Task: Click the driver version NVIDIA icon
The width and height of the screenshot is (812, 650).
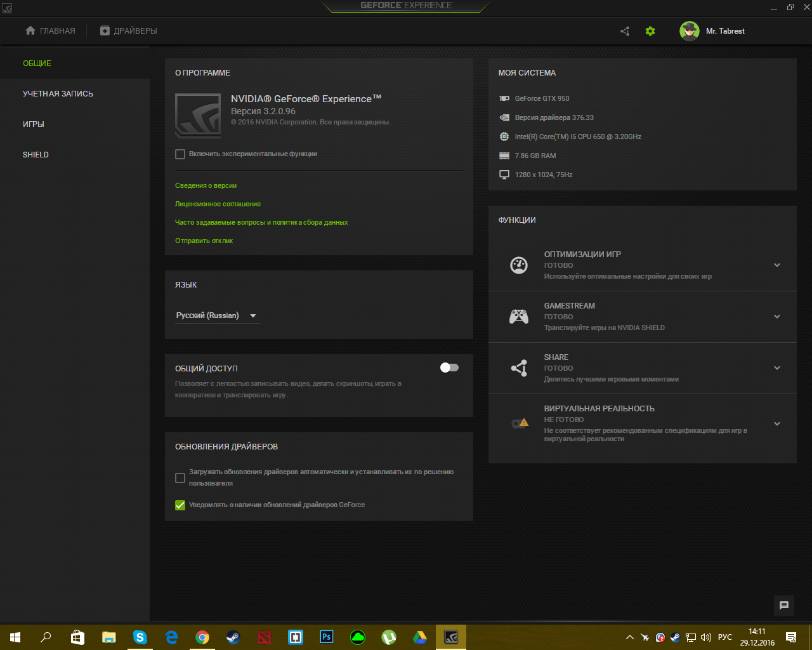Action: tap(504, 117)
